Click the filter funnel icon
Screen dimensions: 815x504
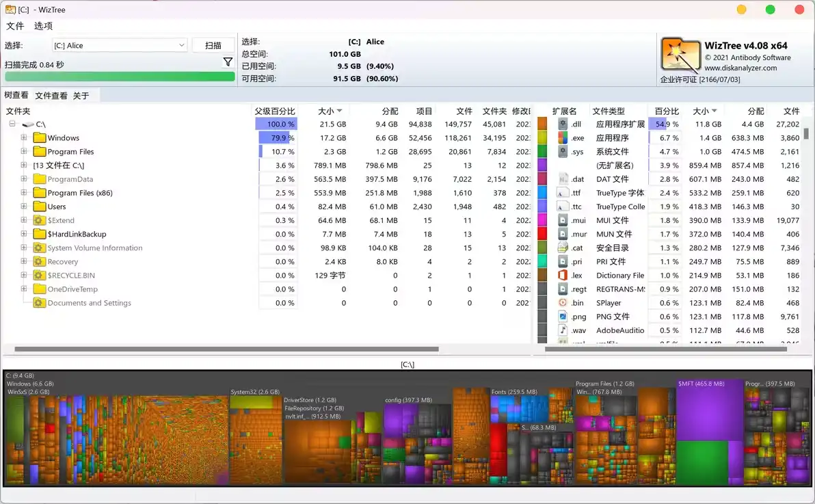point(228,62)
